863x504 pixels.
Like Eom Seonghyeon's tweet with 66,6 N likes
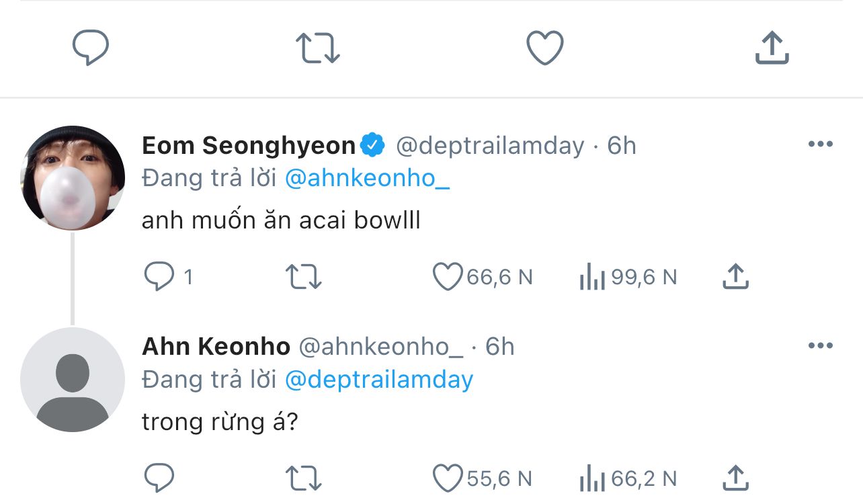[x=448, y=277]
